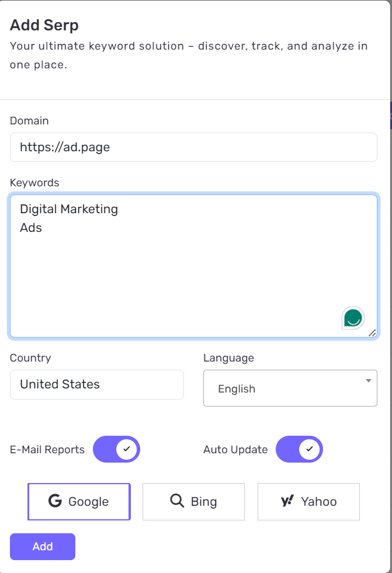Image resolution: width=392 pixels, height=573 pixels.
Task: Open the Language dropdown showing English
Action: [290, 388]
